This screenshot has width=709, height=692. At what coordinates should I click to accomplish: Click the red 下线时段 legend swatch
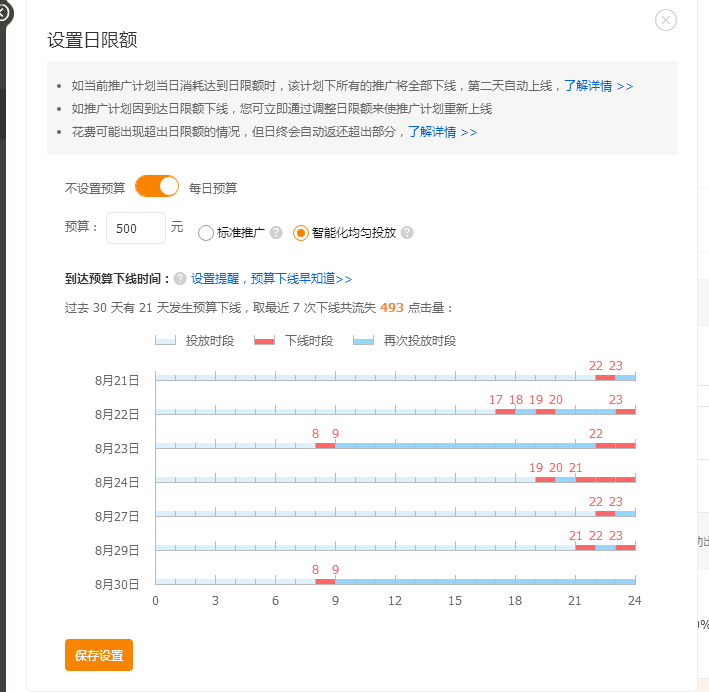264,341
